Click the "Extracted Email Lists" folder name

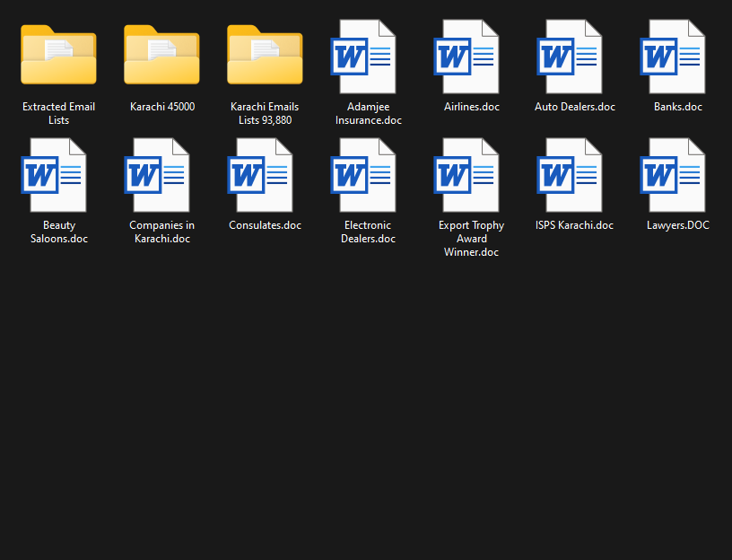[x=58, y=113]
